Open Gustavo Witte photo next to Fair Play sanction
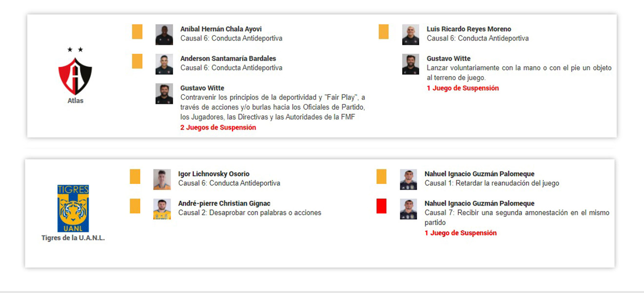The width and height of the screenshot is (644, 293). (x=164, y=94)
